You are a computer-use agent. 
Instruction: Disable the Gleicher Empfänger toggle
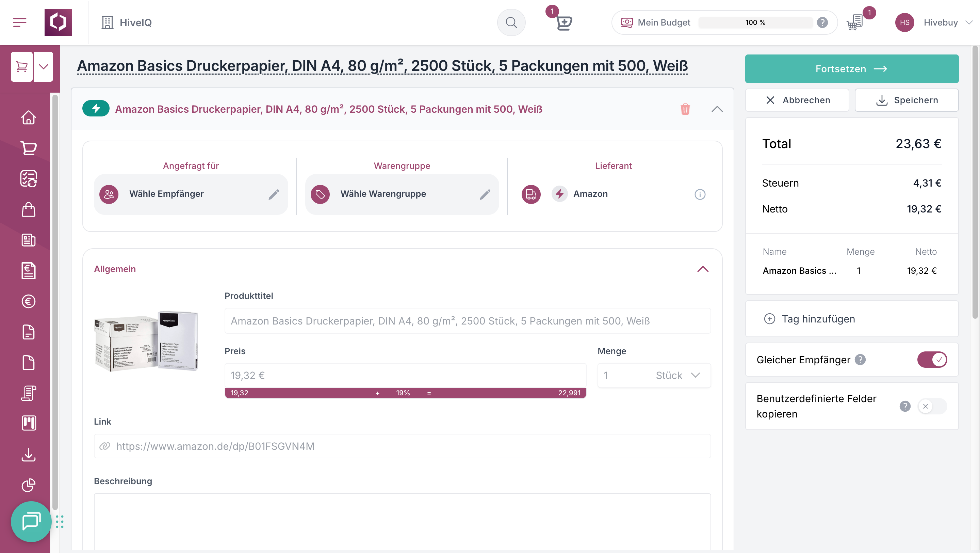click(x=932, y=360)
